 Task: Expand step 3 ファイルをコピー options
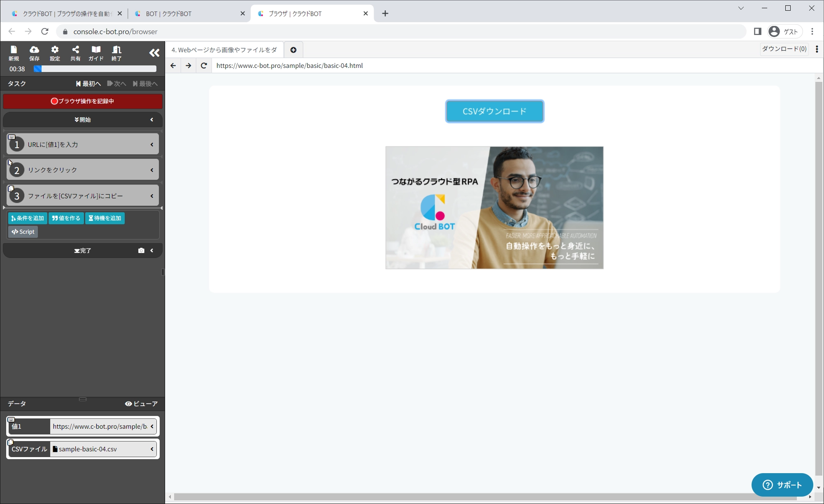[x=152, y=196]
